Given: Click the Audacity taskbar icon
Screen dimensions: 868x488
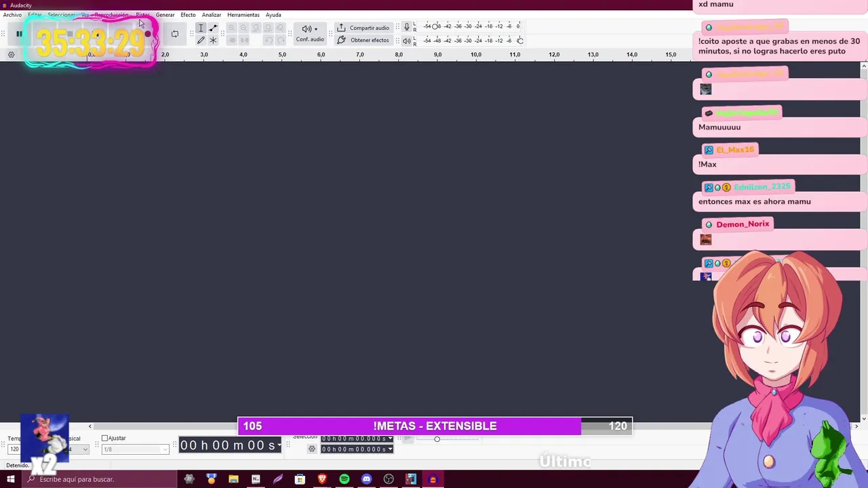Looking at the screenshot, I should 433,479.
